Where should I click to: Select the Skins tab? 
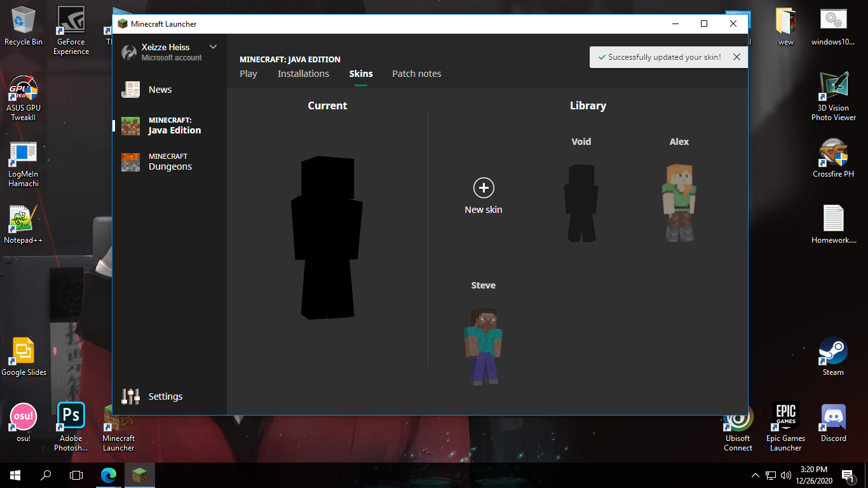pyautogui.click(x=361, y=74)
